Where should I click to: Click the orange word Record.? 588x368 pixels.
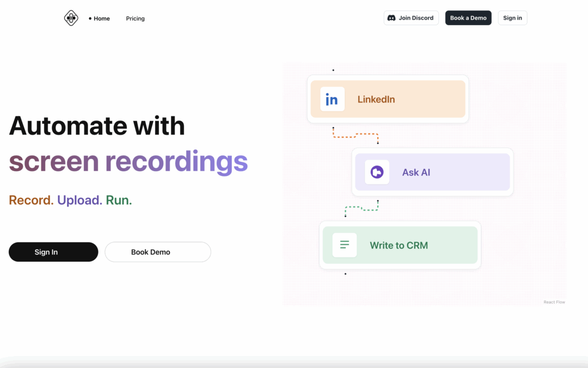pyautogui.click(x=31, y=200)
